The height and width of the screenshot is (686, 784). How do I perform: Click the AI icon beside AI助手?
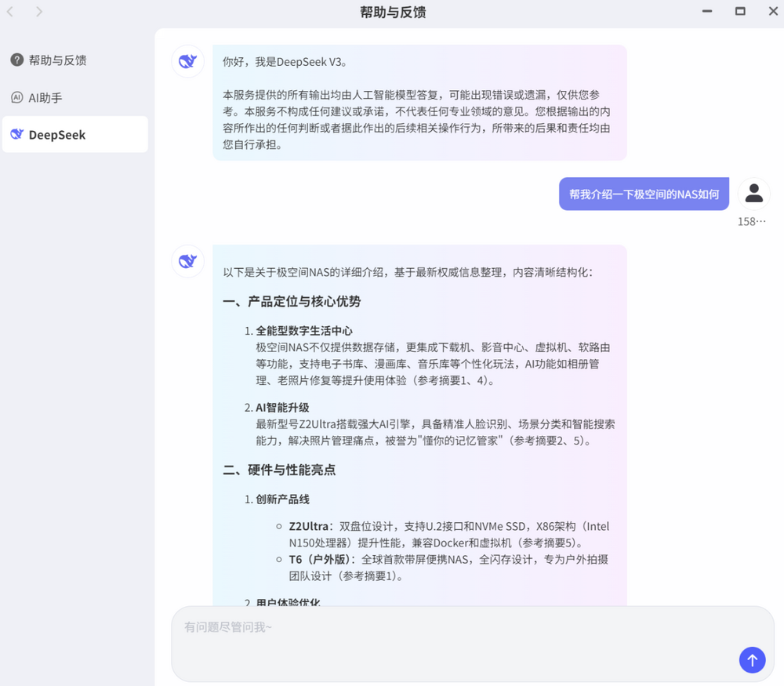tap(16, 98)
